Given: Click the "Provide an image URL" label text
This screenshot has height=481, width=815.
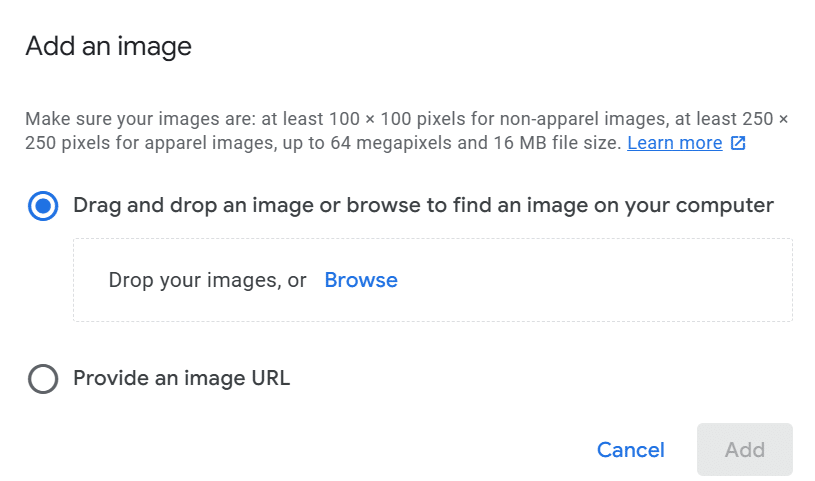Looking at the screenshot, I should pyautogui.click(x=181, y=379).
